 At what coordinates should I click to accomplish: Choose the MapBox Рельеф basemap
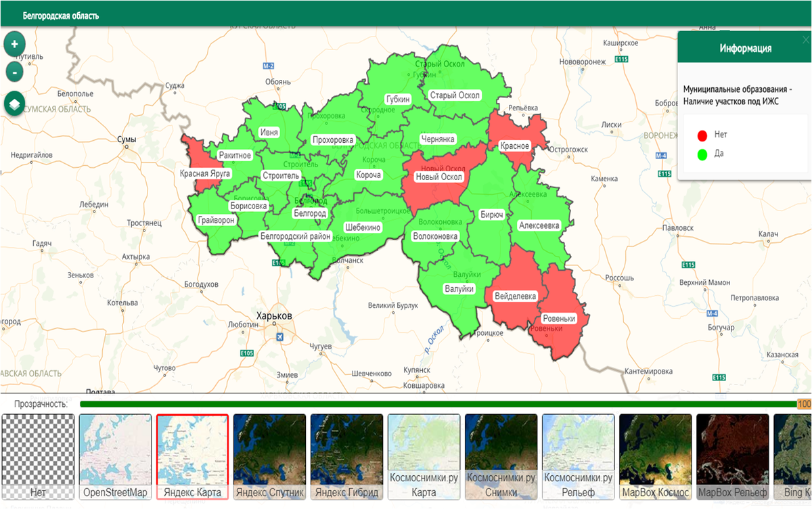[x=732, y=457]
